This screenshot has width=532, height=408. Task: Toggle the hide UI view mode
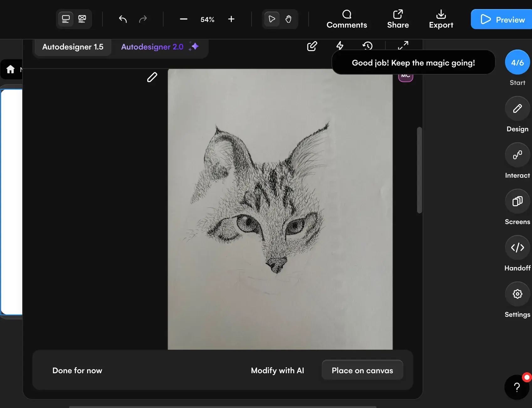point(82,19)
